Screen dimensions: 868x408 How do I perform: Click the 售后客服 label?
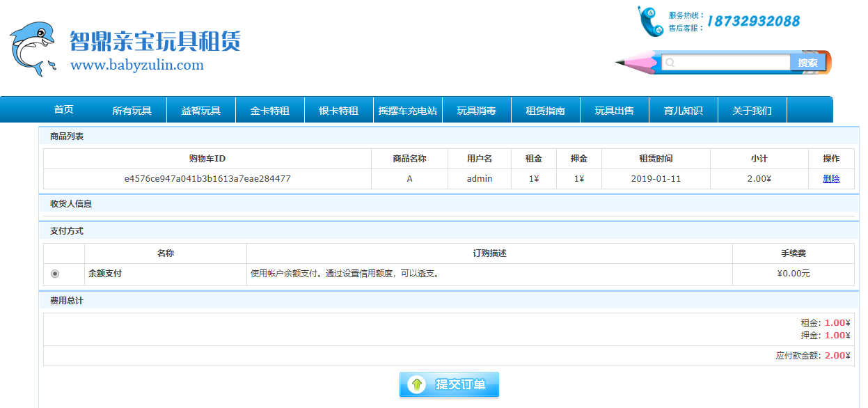[x=686, y=29]
